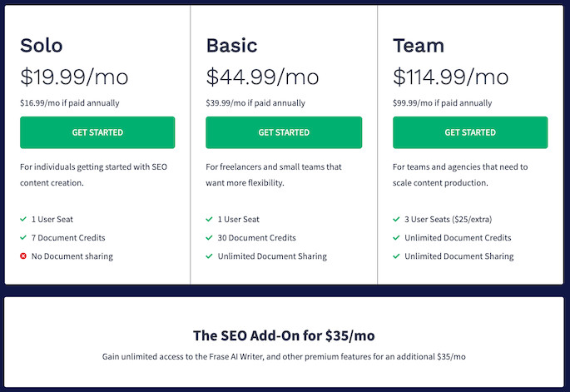Image resolution: width=570 pixels, height=392 pixels.
Task: Click the $19.99/mo price
Action: (74, 77)
